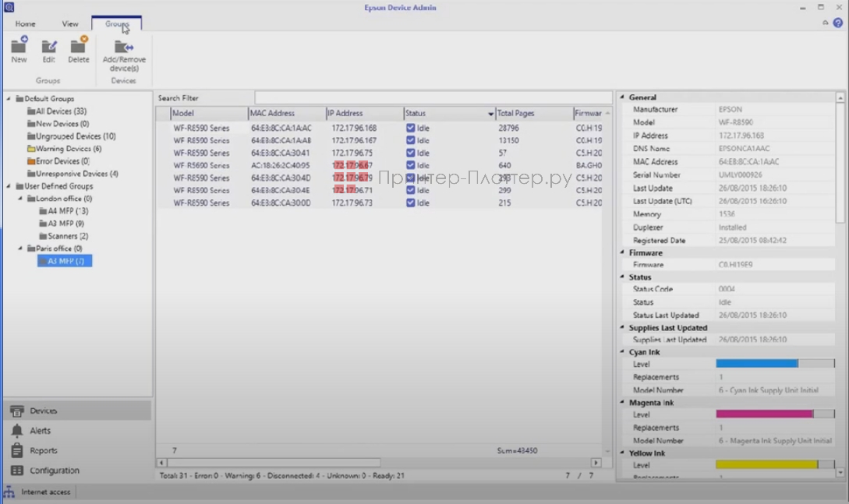Image resolution: width=849 pixels, height=504 pixels.
Task: Open the Reports clipboard icon
Action: tap(16, 450)
